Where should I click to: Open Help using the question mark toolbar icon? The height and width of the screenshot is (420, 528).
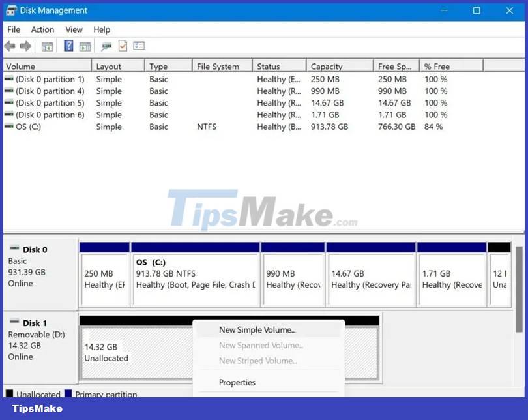[x=68, y=46]
